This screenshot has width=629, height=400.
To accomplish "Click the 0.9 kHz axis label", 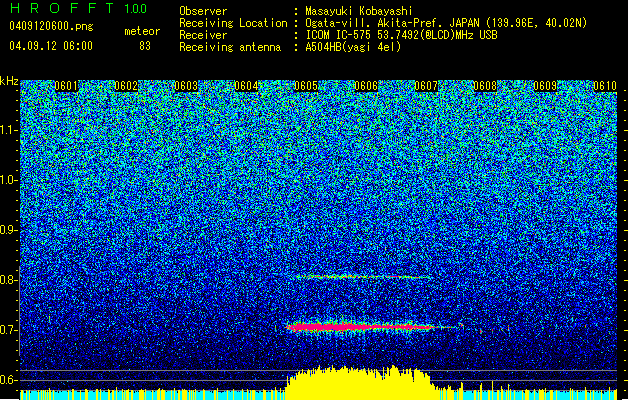I will tap(9, 230).
